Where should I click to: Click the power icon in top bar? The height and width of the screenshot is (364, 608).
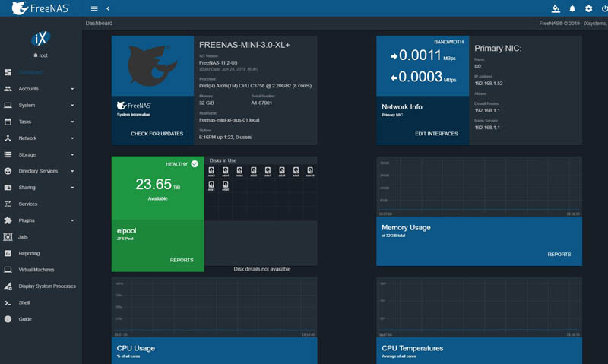coord(603,8)
